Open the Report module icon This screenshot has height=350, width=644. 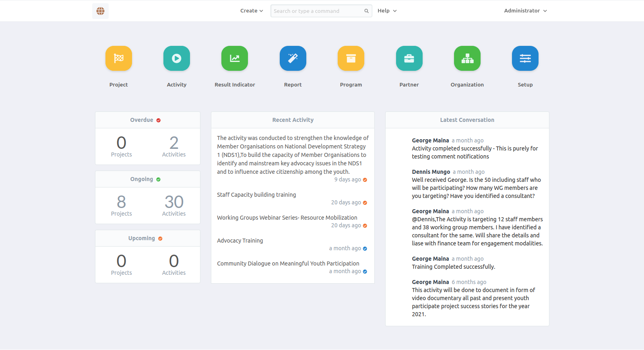click(x=293, y=58)
